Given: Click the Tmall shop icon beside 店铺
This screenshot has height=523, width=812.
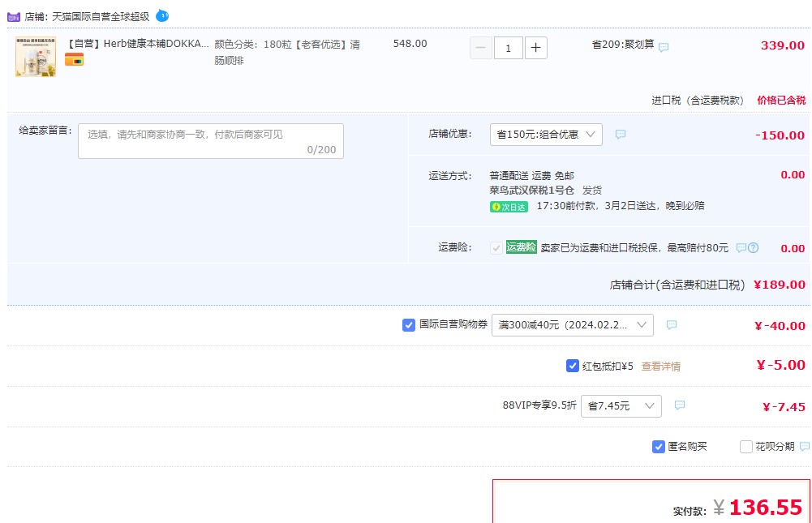Looking at the screenshot, I should [x=14, y=17].
